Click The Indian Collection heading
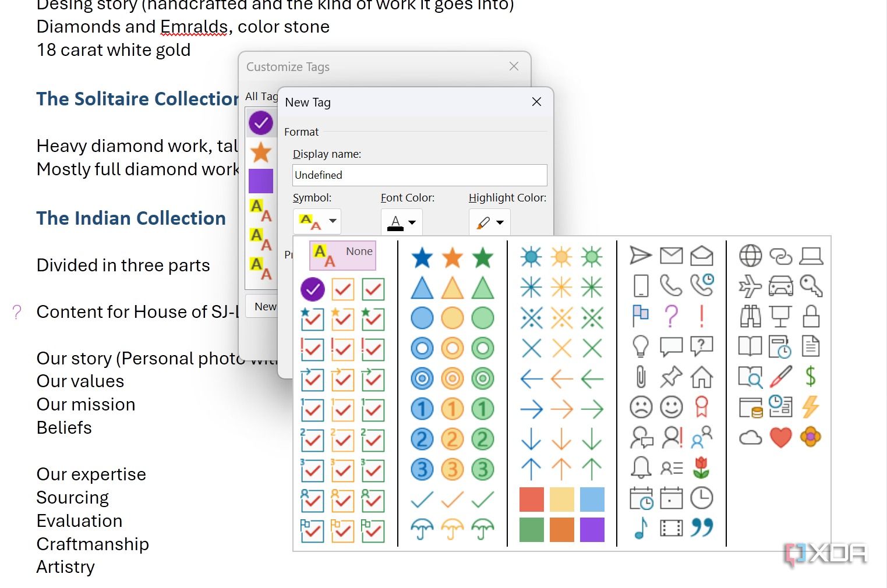 click(131, 218)
